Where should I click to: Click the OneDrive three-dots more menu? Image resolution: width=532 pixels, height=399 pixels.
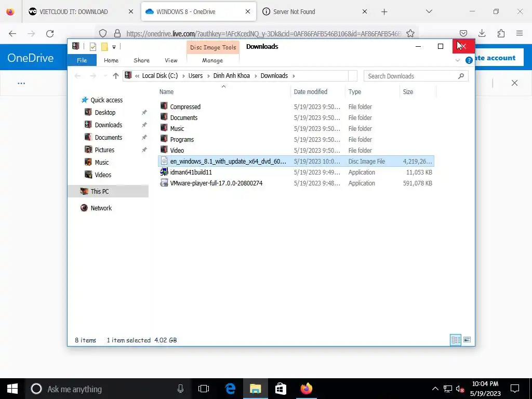[21, 84]
